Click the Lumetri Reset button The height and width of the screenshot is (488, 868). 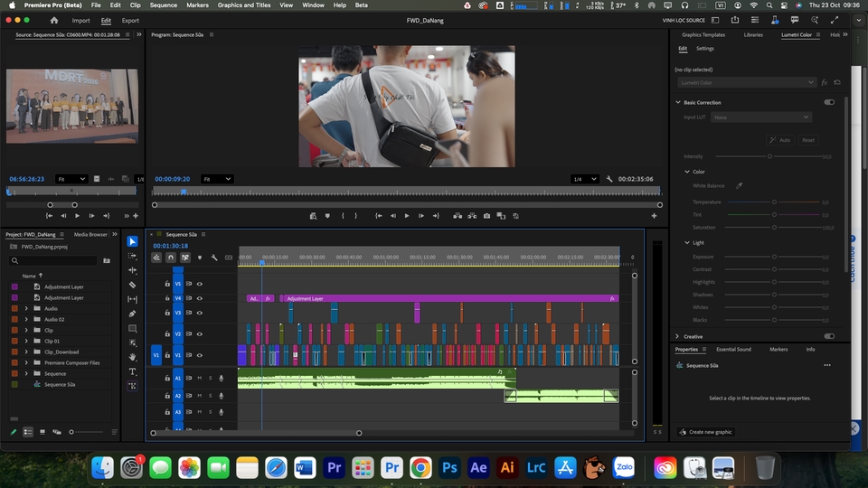[x=808, y=140]
